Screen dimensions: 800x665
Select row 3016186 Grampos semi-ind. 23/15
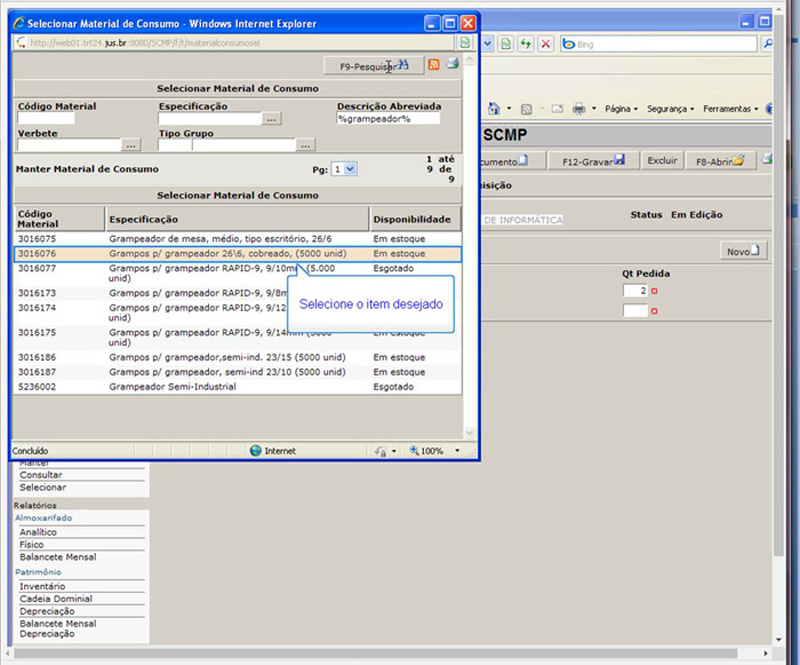[238, 357]
